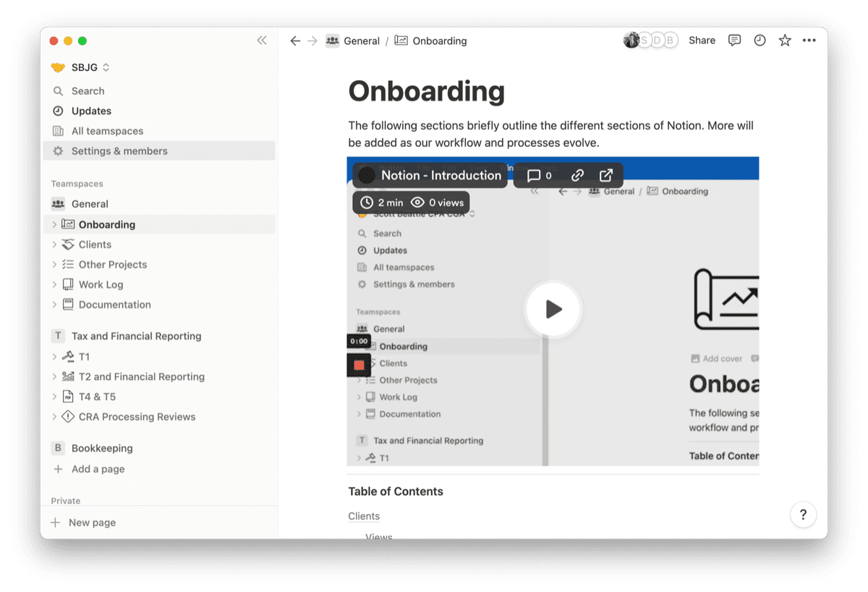The image size is (868, 592).
Task: Click the 'D' member avatar in top bar
Action: click(x=658, y=41)
